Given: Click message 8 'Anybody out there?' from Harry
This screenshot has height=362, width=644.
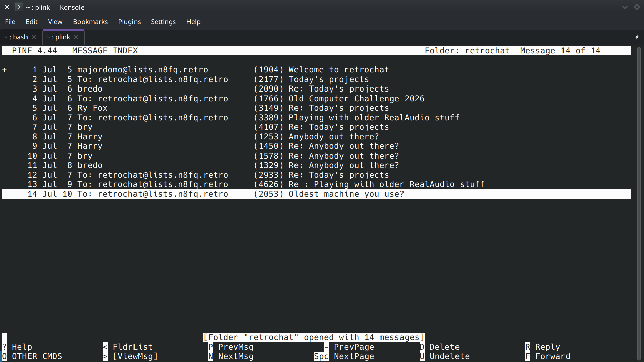Looking at the screenshot, I should (x=316, y=137).
